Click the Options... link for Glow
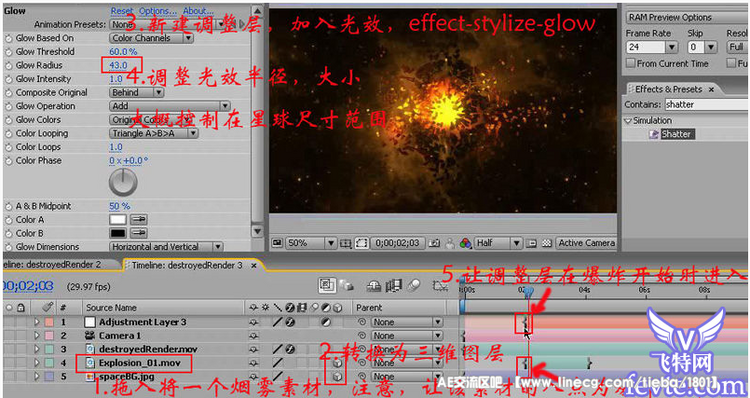 click(158, 11)
